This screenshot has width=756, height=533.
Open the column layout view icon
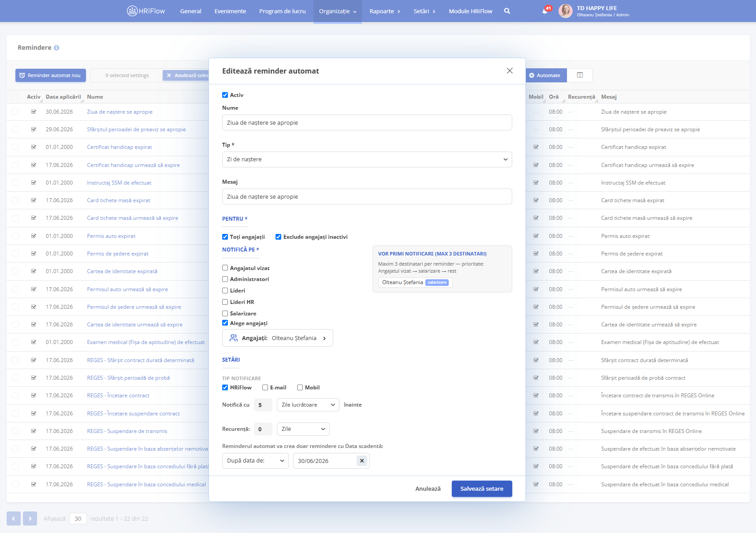(x=580, y=75)
